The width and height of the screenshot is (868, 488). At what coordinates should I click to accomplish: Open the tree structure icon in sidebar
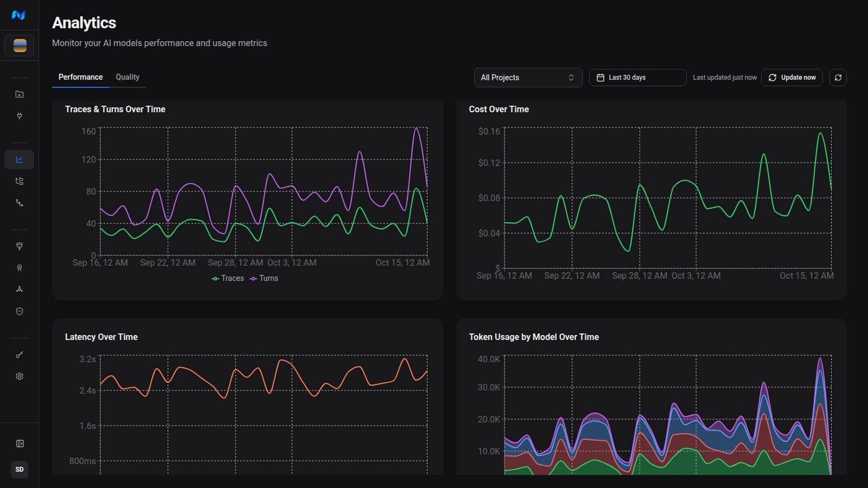20,181
